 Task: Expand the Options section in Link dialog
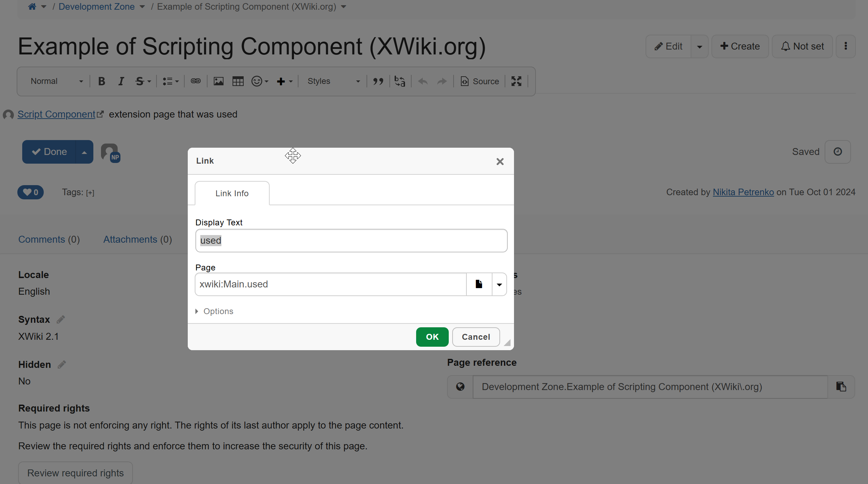tap(214, 311)
